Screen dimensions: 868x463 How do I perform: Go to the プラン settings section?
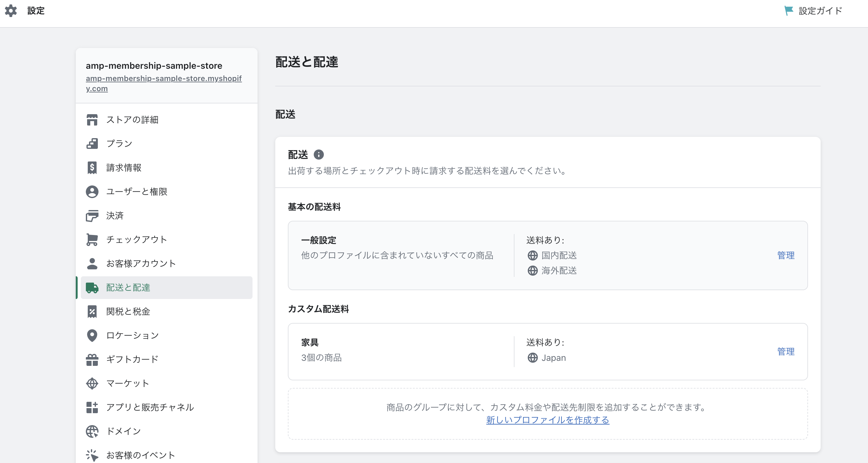[x=166, y=144]
